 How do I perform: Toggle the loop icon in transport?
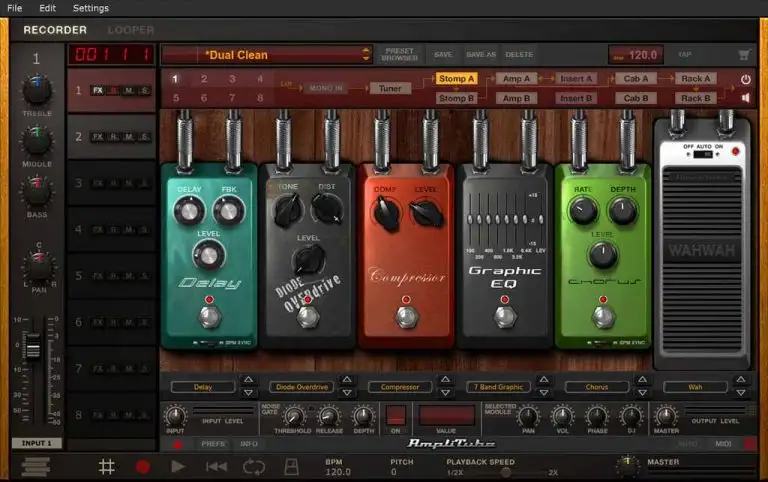pos(254,466)
